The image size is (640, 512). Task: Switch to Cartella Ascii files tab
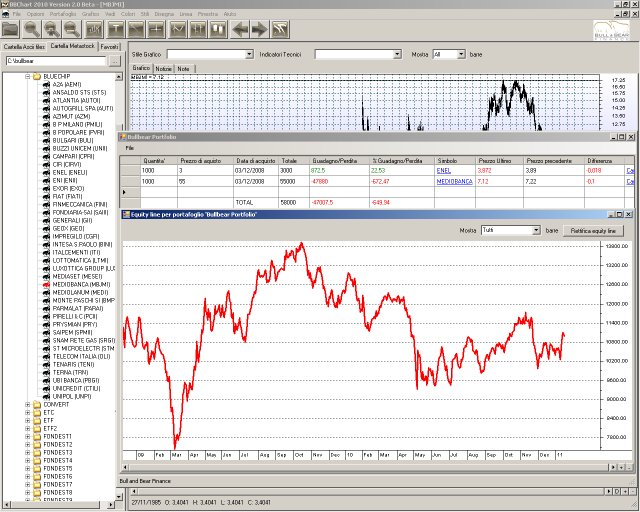(24, 47)
